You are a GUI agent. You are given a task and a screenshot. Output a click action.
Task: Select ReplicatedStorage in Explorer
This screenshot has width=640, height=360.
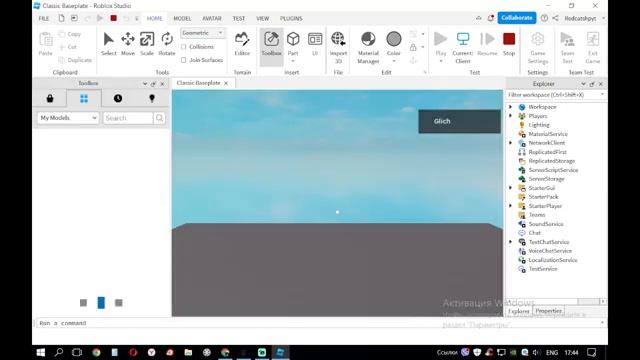(551, 161)
